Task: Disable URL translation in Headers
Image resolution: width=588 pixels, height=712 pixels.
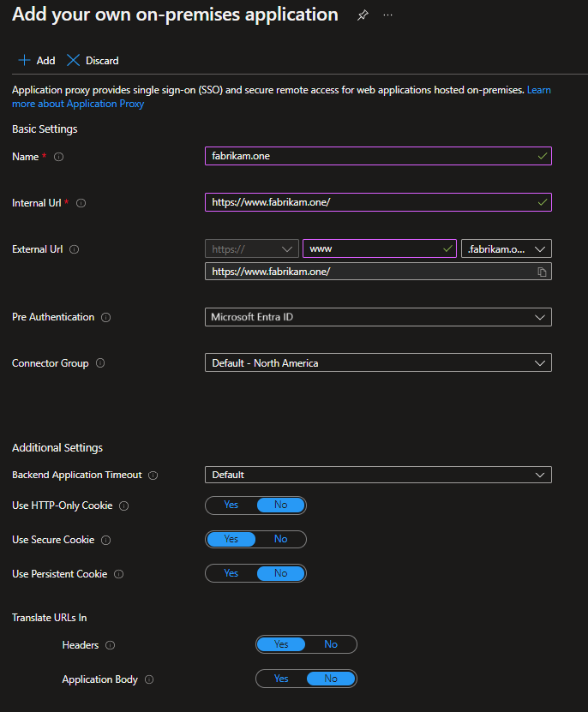Action: coord(331,644)
